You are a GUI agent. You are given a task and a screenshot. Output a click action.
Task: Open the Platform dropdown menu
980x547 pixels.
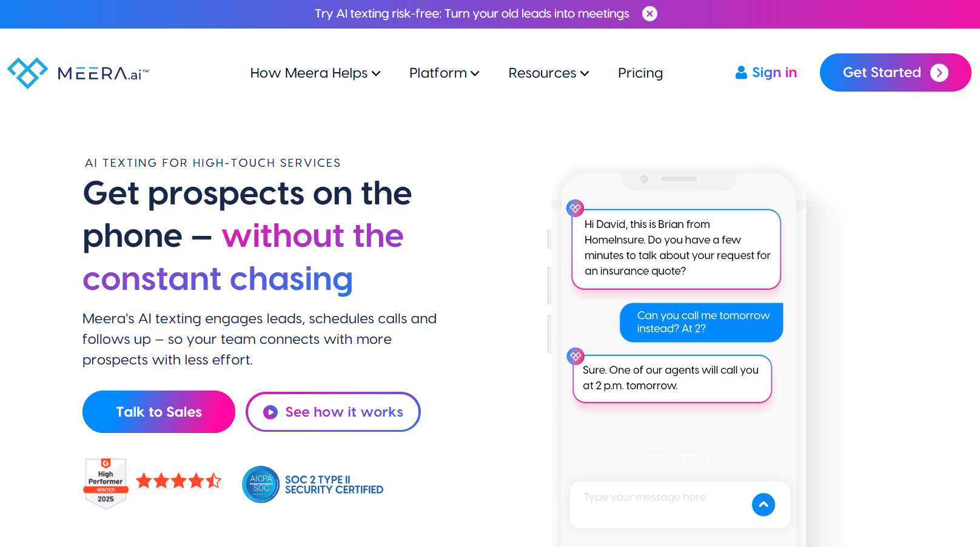tap(444, 73)
